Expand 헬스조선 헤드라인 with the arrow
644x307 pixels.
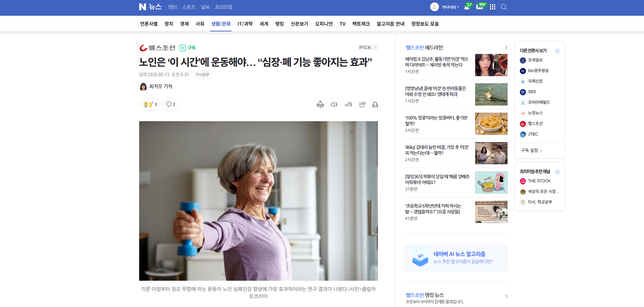(506, 47)
